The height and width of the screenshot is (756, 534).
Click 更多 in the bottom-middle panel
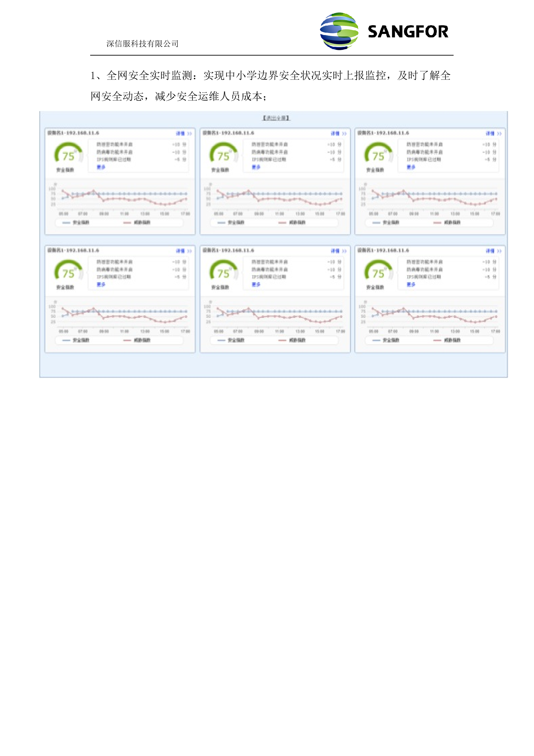click(256, 285)
